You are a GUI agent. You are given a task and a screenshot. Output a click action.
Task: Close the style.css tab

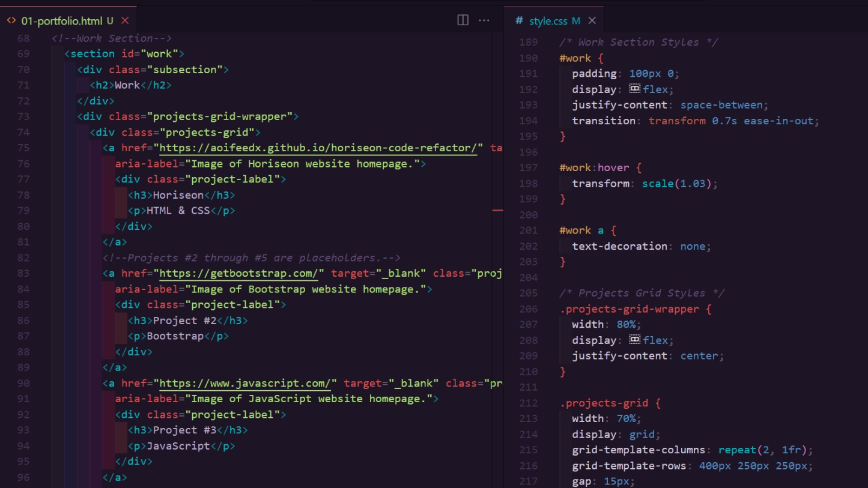click(x=592, y=20)
